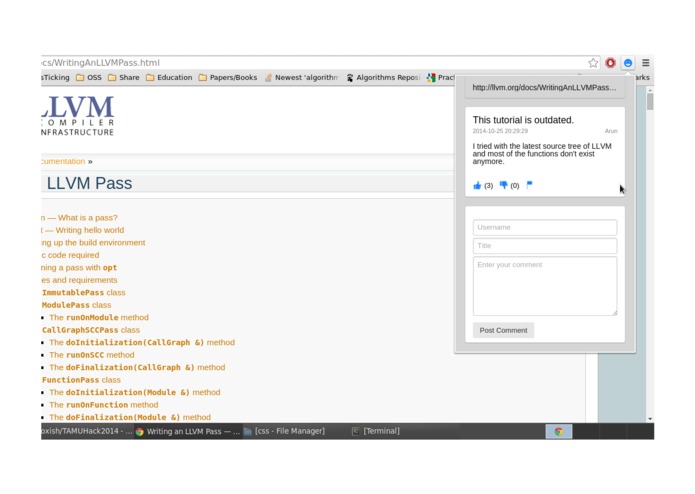Viewport: 695px width, 494px height.
Task: Open doFinalization(Module &) method link
Action: (130, 417)
